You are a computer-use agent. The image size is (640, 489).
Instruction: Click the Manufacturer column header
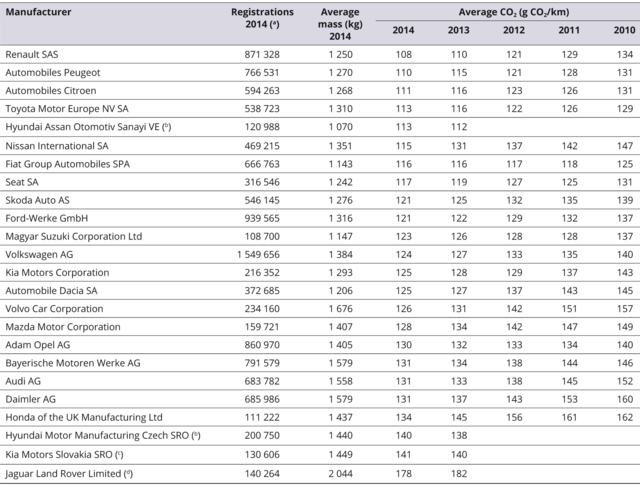point(38,12)
